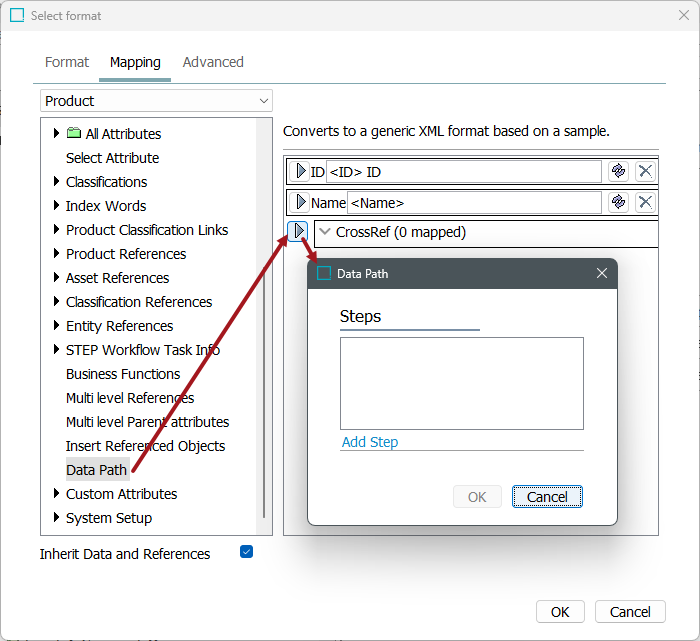Expand the Classifications node
Viewport: 700px width, 641px height.
56,181
